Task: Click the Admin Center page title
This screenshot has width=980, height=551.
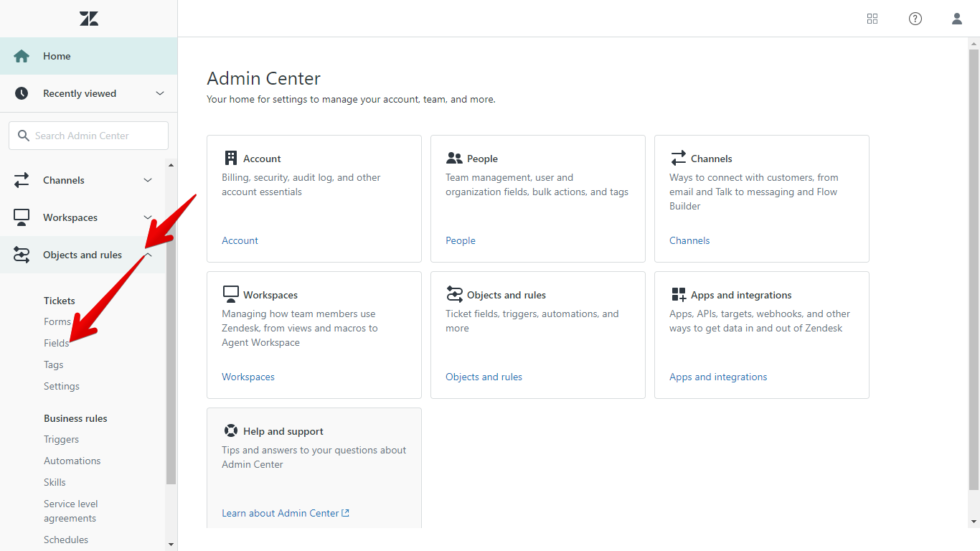Action: (264, 78)
